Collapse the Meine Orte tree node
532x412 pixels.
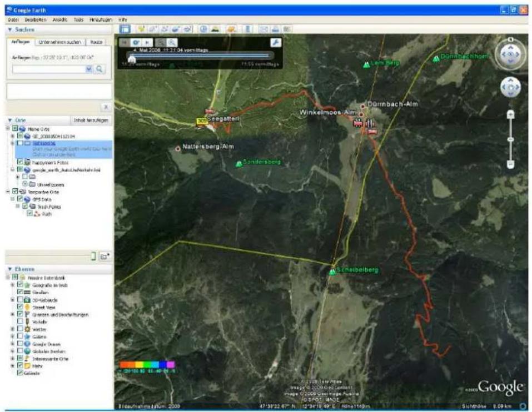(x=8, y=129)
